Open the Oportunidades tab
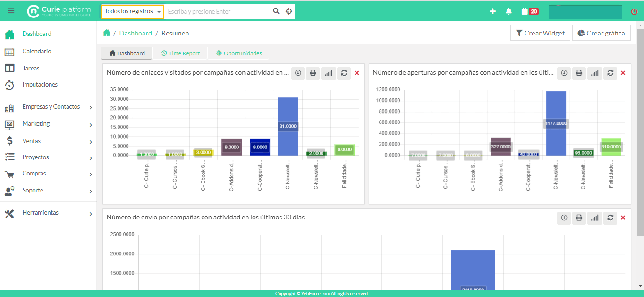The image size is (644, 297). tap(239, 53)
